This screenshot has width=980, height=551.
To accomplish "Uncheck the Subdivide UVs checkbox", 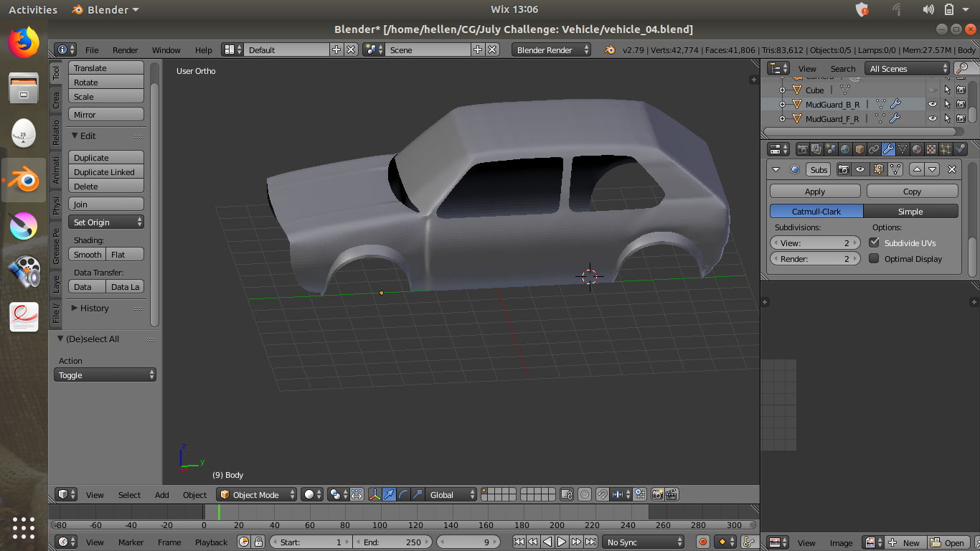I will coord(874,242).
